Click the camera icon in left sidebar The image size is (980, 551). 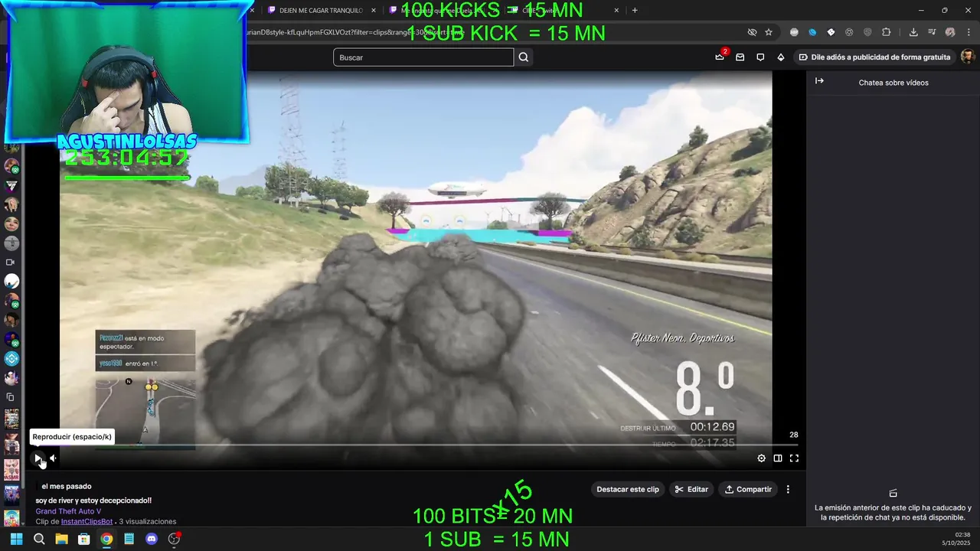[x=11, y=262]
